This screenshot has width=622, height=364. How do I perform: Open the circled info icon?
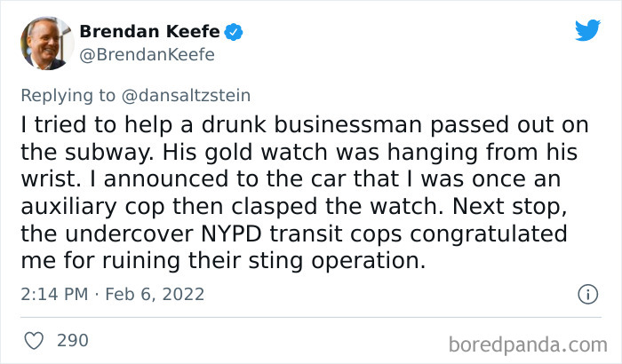[x=587, y=294]
